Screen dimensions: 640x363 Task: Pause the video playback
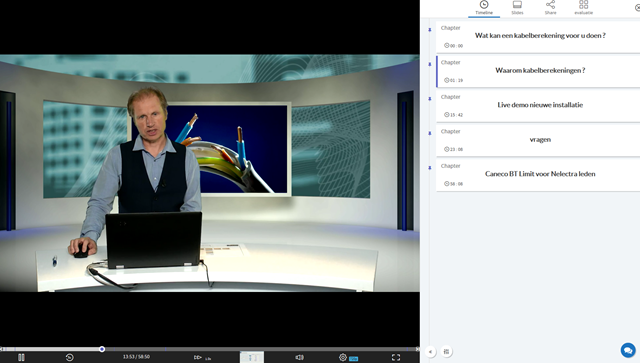[21, 357]
